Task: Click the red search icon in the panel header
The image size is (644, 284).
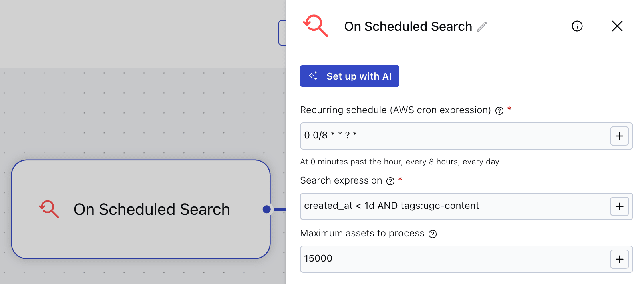Action: click(316, 26)
